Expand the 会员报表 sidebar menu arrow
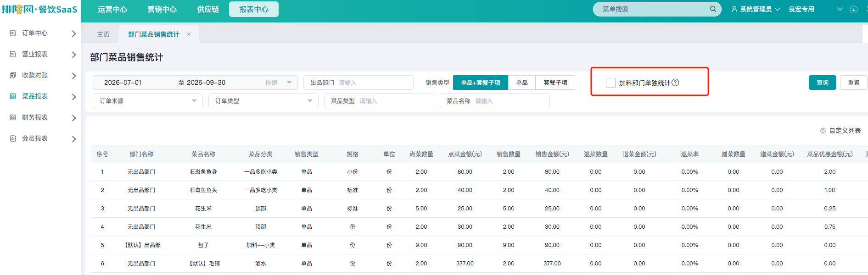 pyautogui.click(x=74, y=139)
